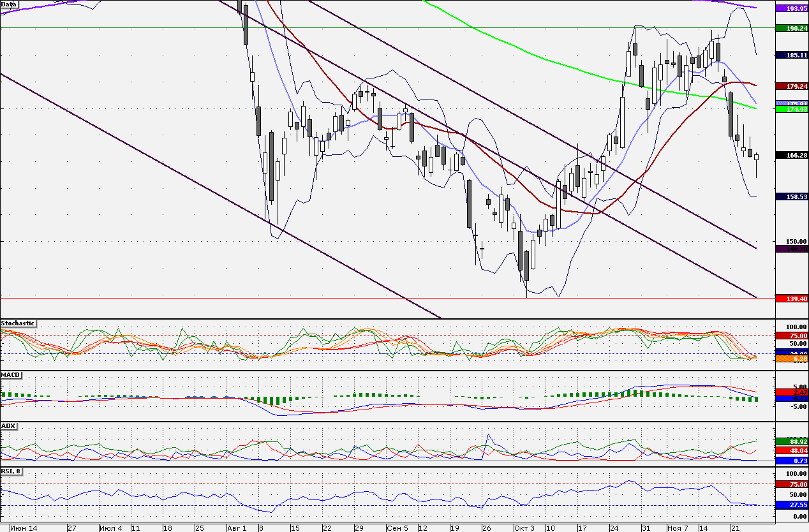Click the red 139.40 support level tag
Viewport: 809px width, 532px height.
(x=792, y=298)
